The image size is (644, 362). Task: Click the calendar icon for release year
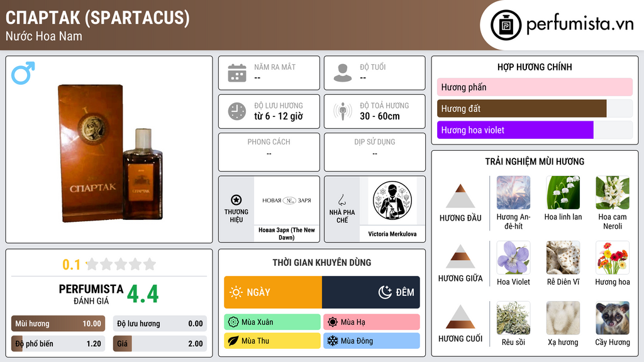(x=237, y=73)
